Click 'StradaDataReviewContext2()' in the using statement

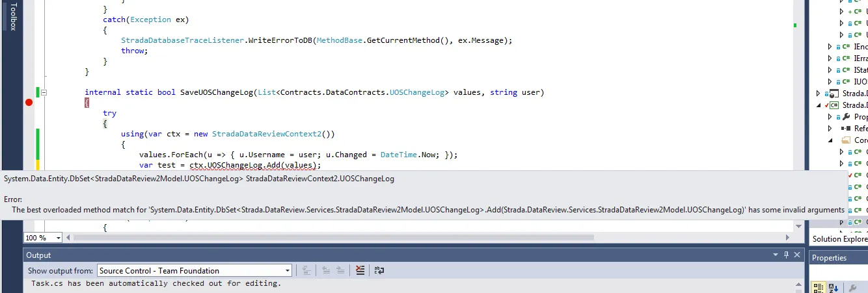click(273, 134)
